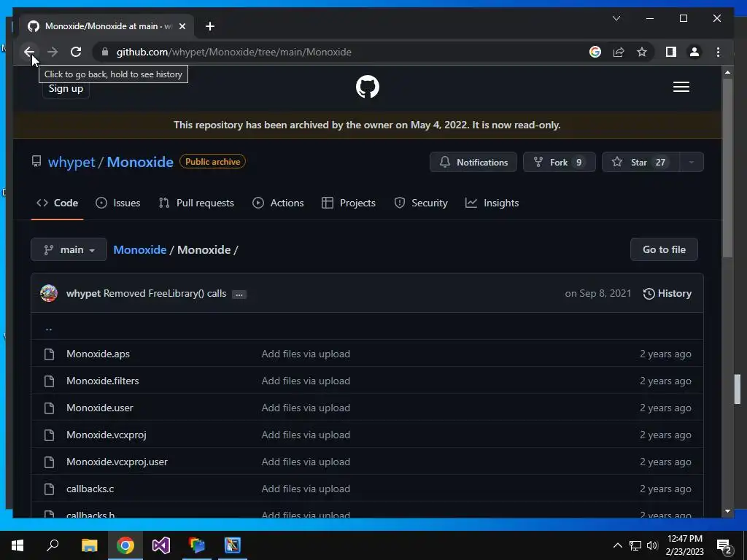Viewport: 747px width, 560px height.
Task: Open the GitHub hamburger menu
Action: (681, 87)
